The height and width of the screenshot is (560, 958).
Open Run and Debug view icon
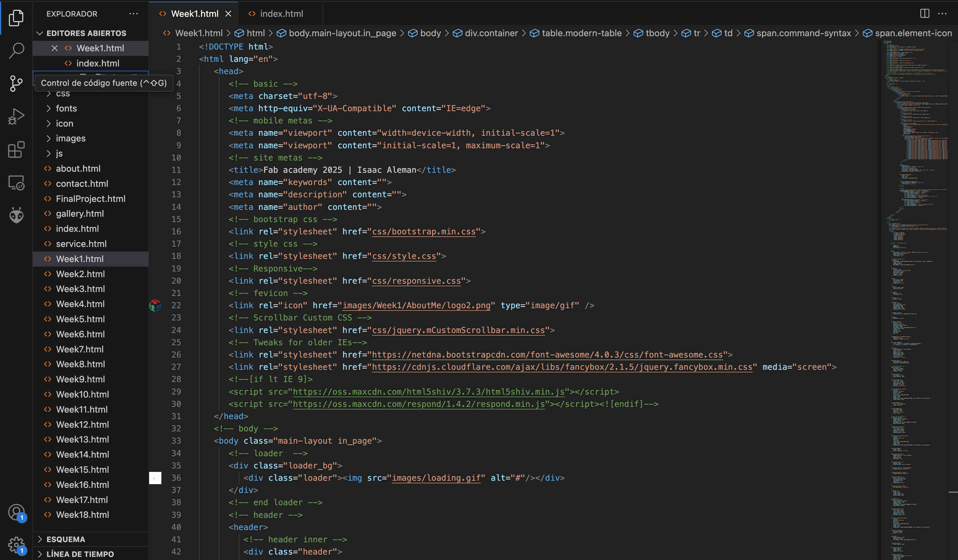click(x=16, y=116)
